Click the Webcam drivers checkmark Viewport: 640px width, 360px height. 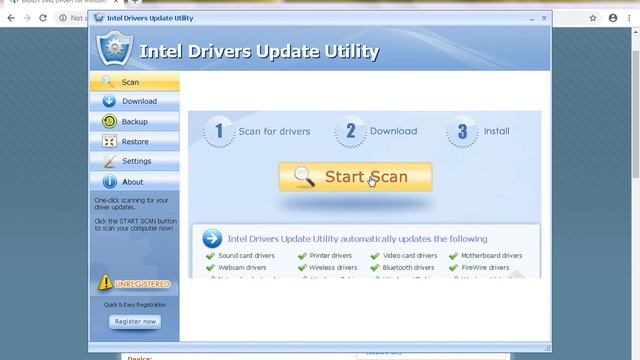(210, 268)
